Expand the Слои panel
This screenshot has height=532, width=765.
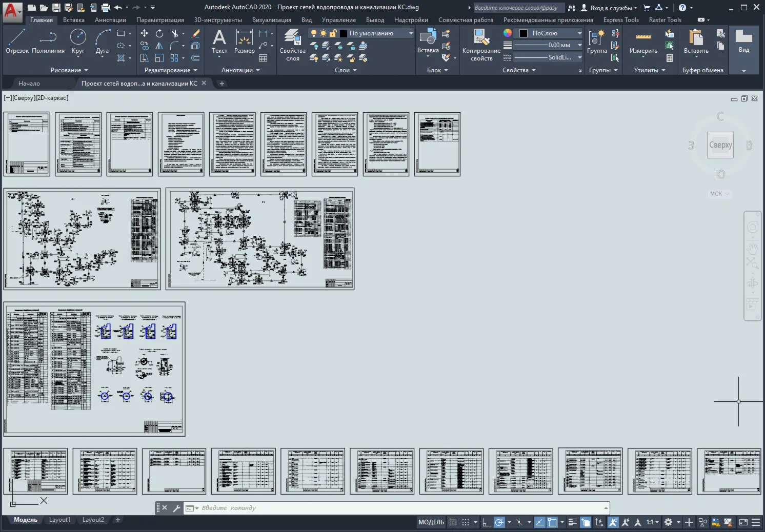346,70
